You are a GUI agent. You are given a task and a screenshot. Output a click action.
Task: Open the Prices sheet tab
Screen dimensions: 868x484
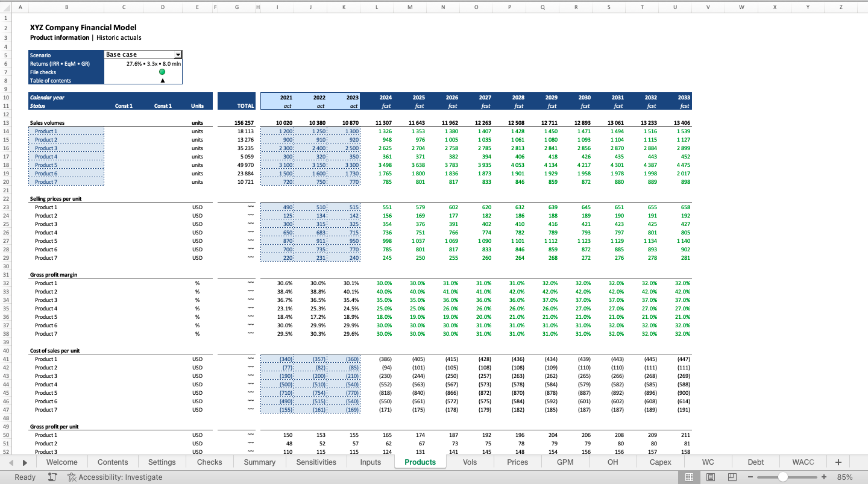(x=517, y=462)
